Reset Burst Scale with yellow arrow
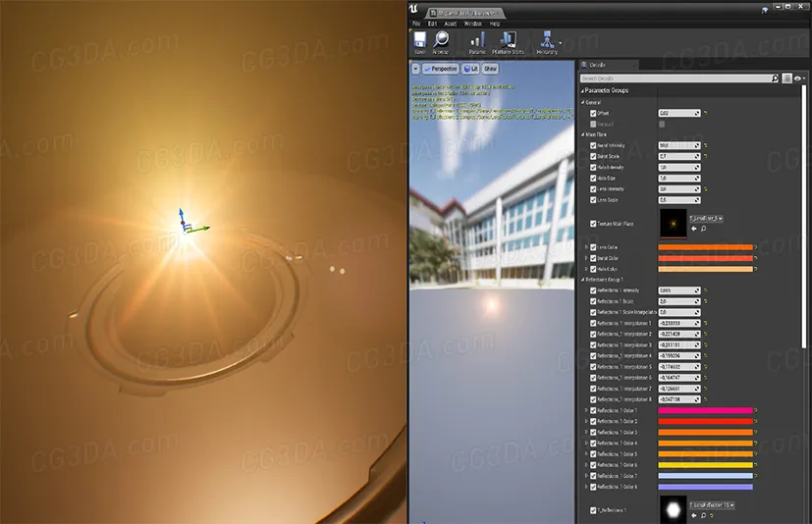This screenshot has width=812, height=524. (705, 156)
